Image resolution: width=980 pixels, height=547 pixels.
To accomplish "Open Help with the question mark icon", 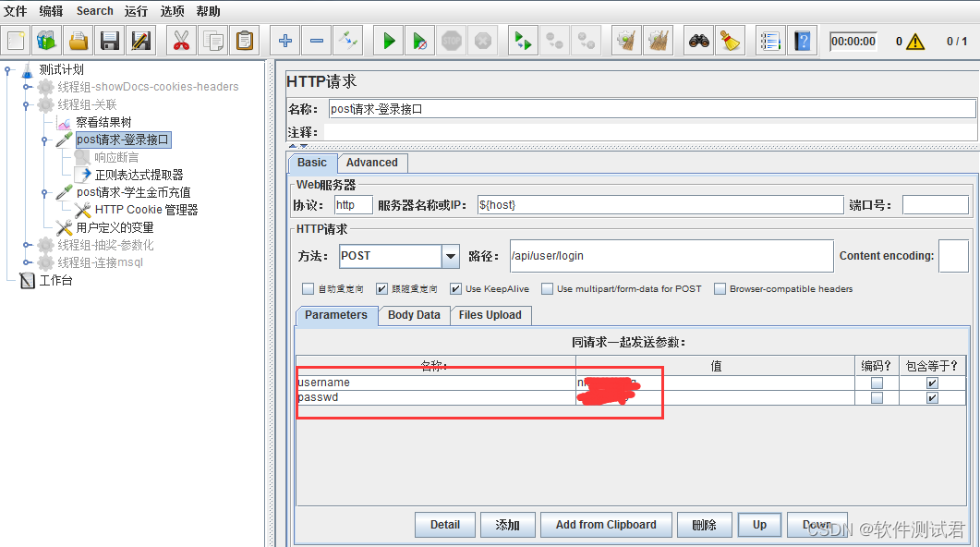I will 803,42.
